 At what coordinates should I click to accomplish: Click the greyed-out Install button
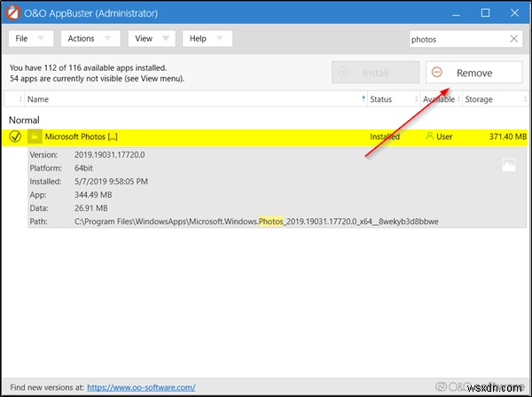click(375, 72)
